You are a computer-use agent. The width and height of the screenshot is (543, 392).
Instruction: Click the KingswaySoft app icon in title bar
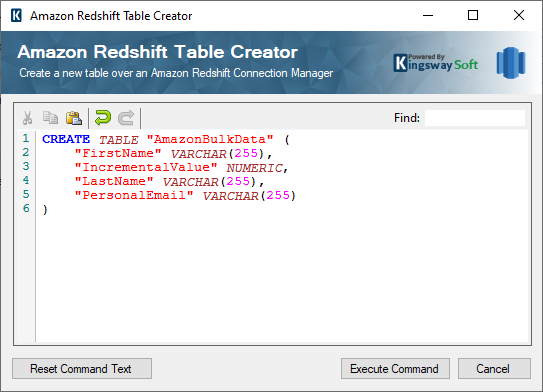click(x=16, y=16)
